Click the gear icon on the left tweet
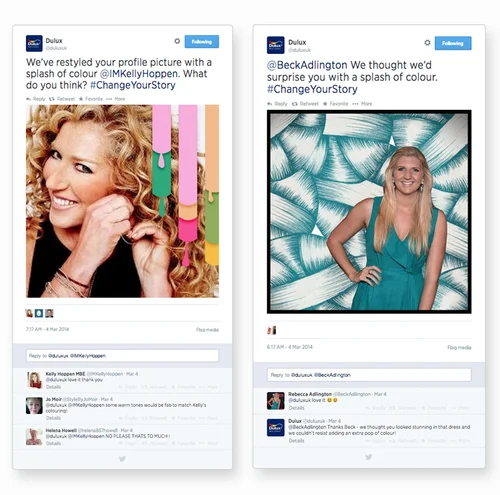 pos(177,41)
